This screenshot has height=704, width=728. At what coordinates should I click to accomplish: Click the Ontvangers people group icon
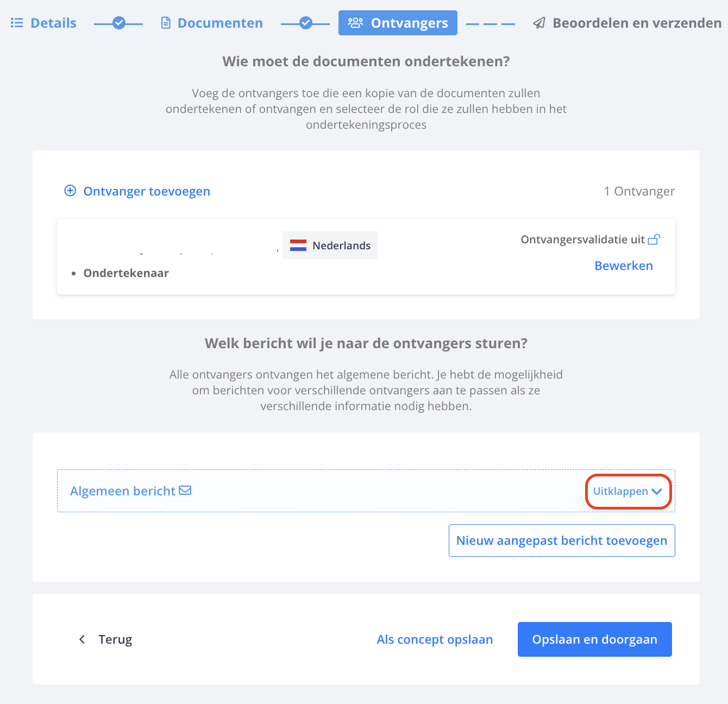[x=355, y=23]
